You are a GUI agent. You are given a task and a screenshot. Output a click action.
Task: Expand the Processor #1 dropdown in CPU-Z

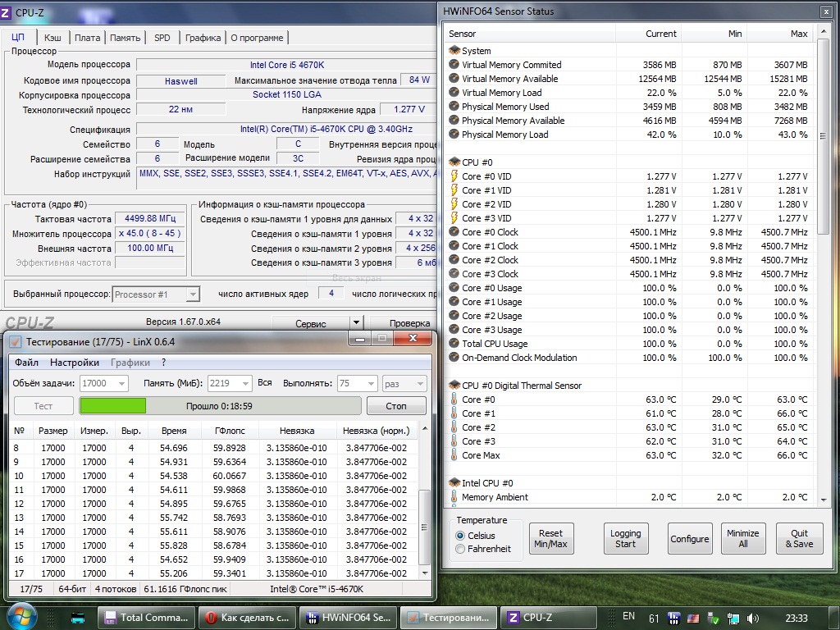coord(193,294)
